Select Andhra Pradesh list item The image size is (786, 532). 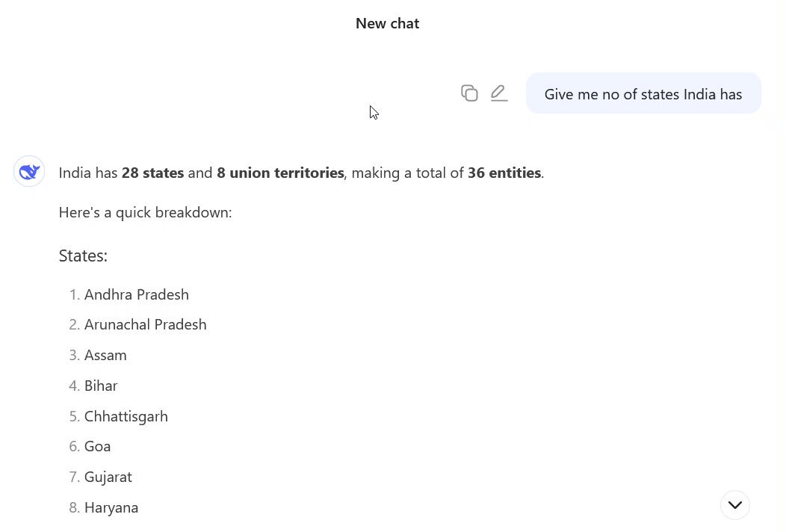136,295
